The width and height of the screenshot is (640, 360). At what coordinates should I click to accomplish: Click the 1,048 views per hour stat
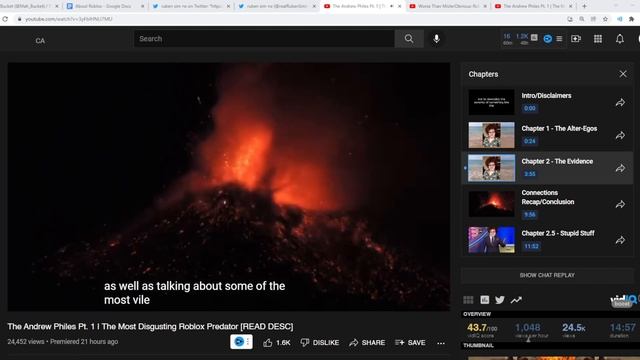[527, 328]
